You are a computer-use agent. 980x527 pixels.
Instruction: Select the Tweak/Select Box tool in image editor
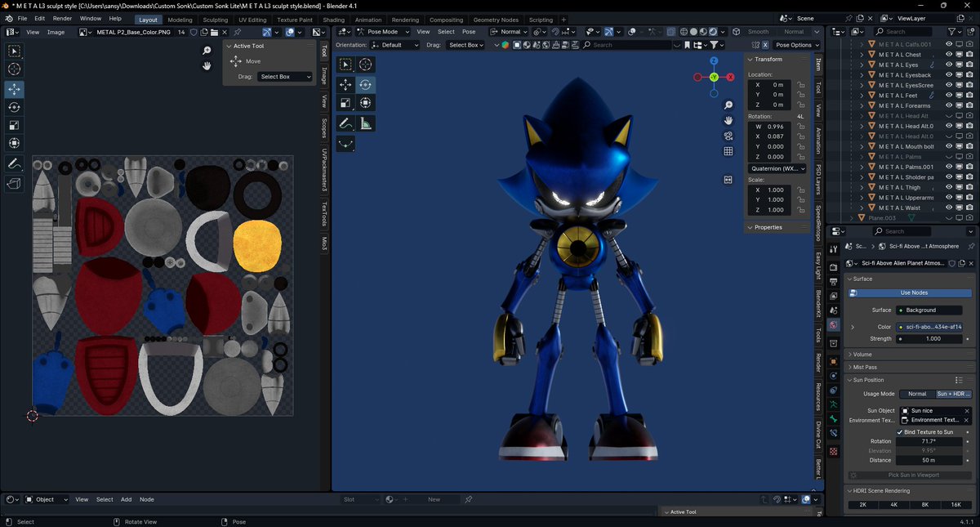[x=15, y=51]
